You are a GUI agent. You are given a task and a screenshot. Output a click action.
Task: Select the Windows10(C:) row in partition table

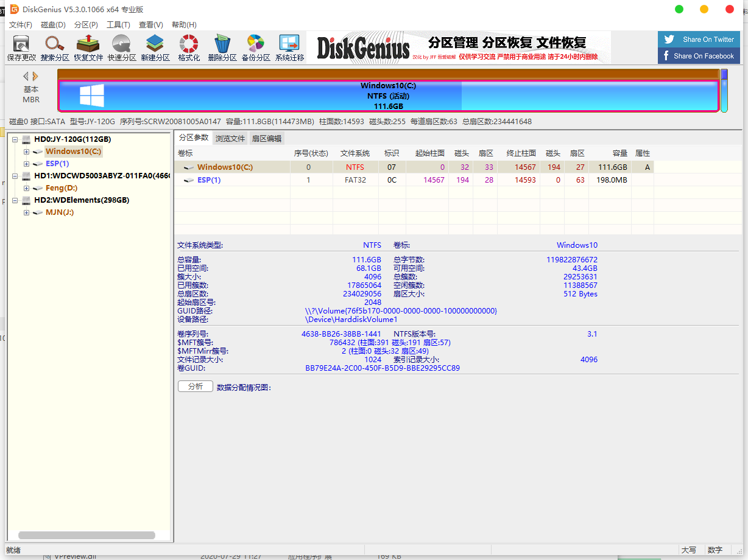414,167
